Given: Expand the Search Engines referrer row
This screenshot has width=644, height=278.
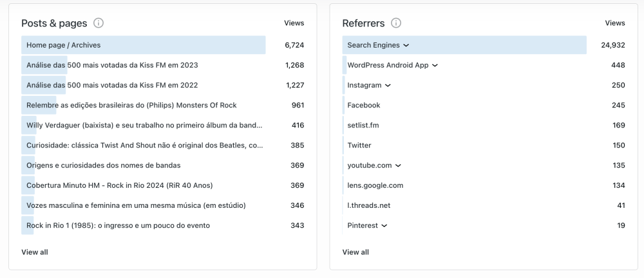Looking at the screenshot, I should click(406, 46).
